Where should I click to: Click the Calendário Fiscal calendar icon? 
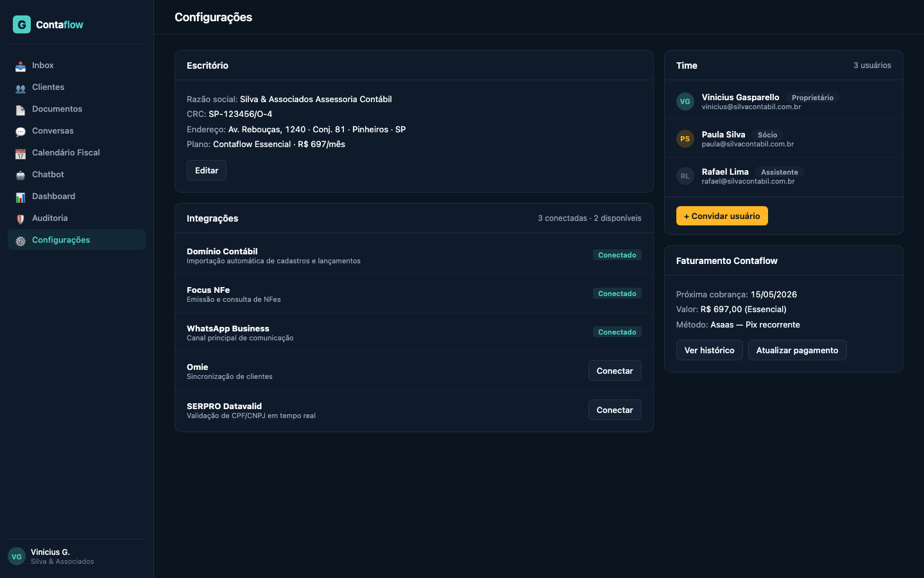tap(21, 153)
